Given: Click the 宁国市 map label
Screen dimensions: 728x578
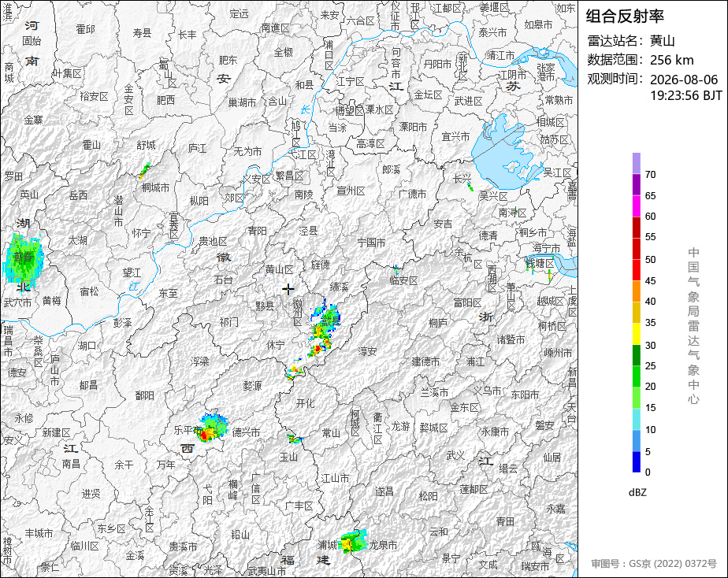Looking at the screenshot, I should (371, 243).
